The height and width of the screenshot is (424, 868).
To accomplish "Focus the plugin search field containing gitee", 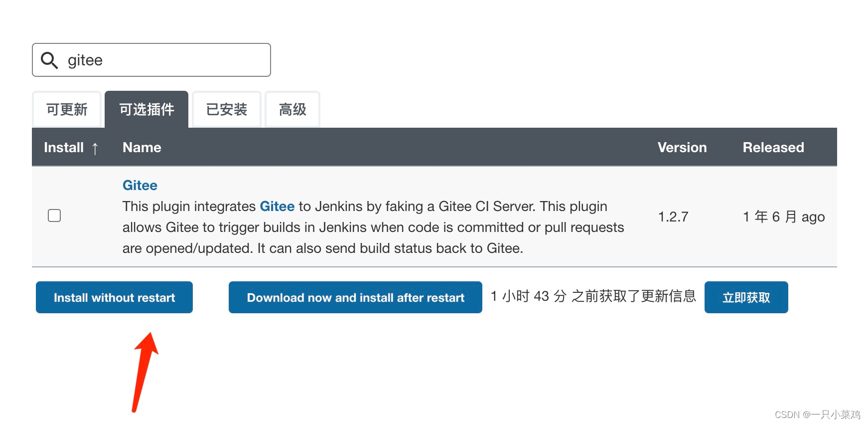I will point(164,60).
